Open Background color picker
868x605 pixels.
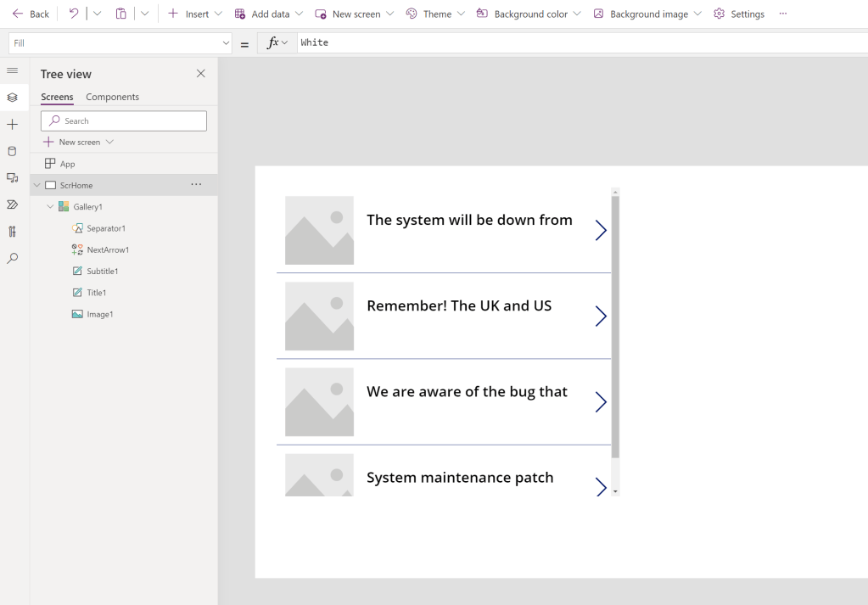click(x=528, y=14)
